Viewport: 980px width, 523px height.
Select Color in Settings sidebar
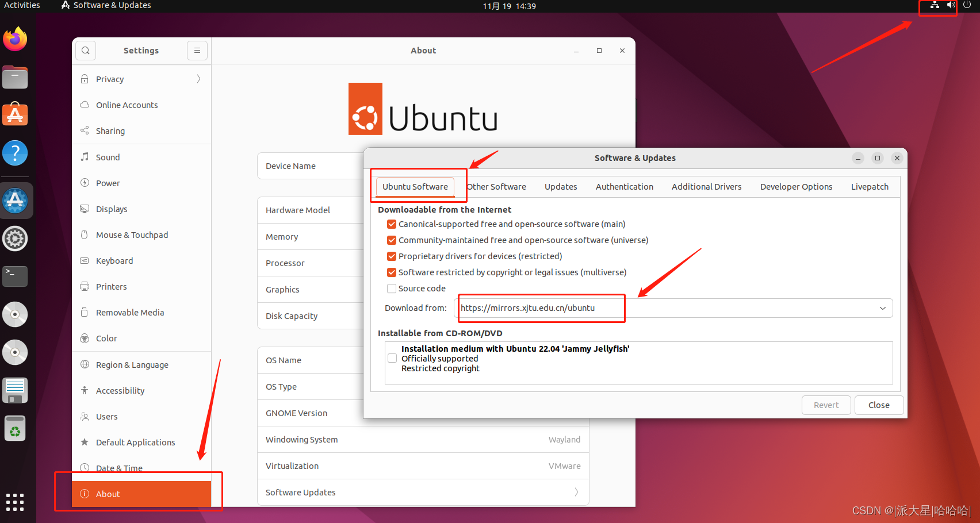(141, 339)
